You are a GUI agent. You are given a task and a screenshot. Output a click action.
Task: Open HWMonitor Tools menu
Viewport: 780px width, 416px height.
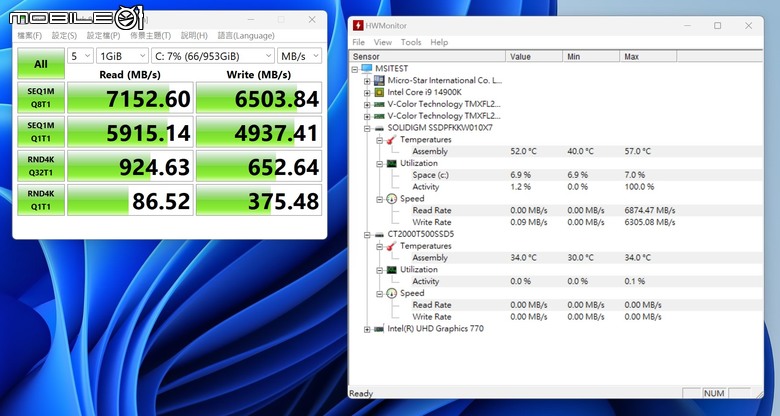(x=411, y=42)
